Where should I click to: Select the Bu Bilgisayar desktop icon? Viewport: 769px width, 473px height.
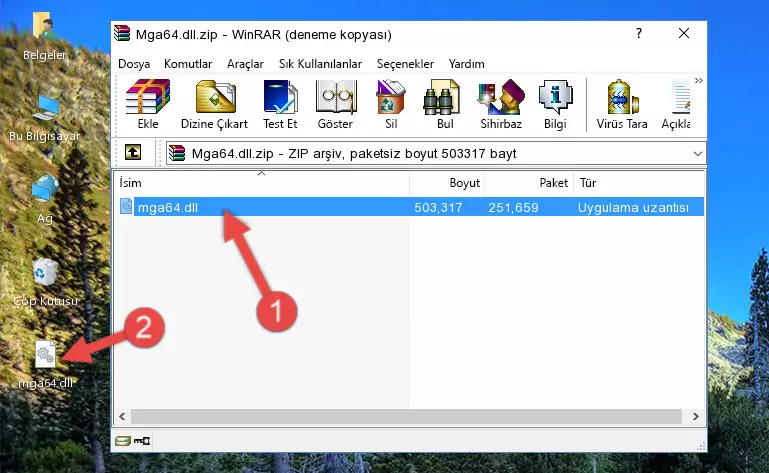point(45,118)
